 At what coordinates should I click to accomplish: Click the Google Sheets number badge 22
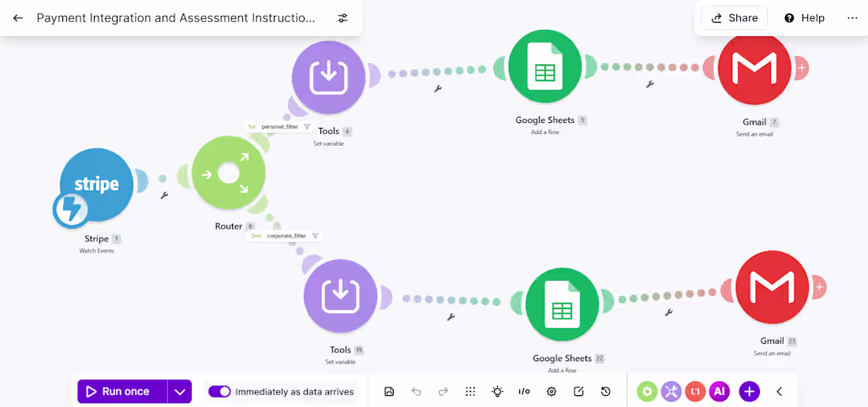pos(600,358)
